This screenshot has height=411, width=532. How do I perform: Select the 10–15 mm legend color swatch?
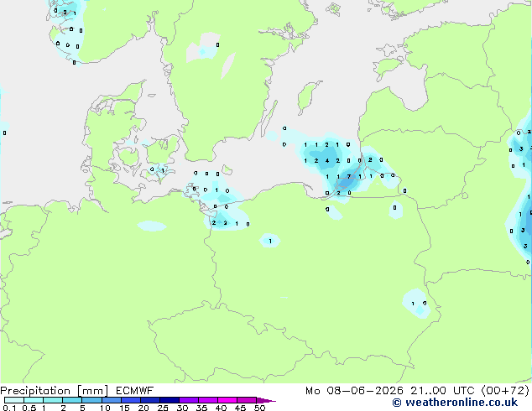coord(111,400)
